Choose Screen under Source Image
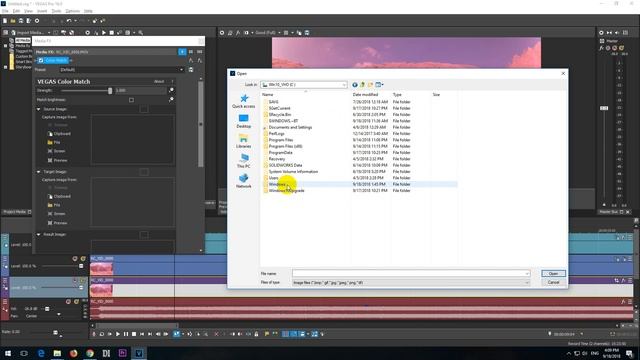Image resolution: width=640 pixels, height=360 pixels. tap(57, 151)
